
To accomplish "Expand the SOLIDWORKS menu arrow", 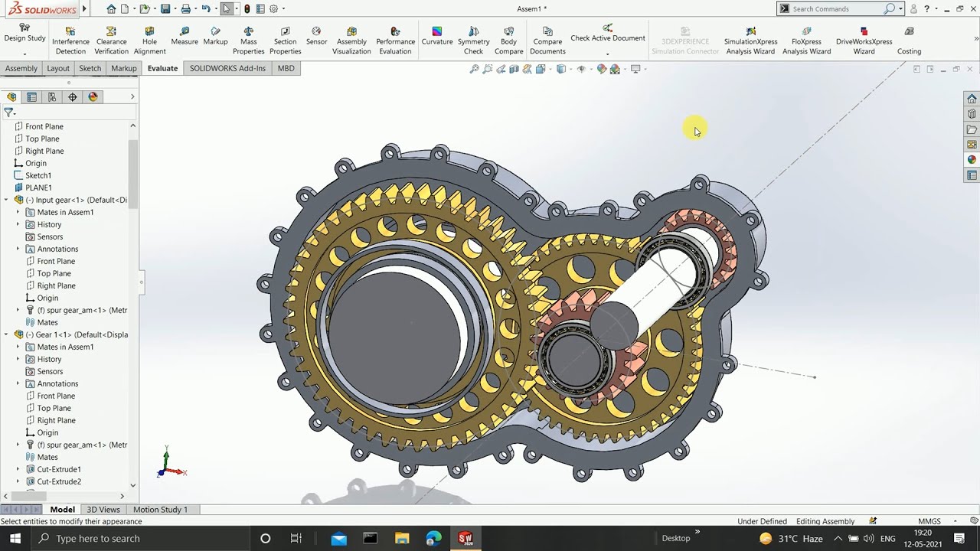I will (84, 8).
